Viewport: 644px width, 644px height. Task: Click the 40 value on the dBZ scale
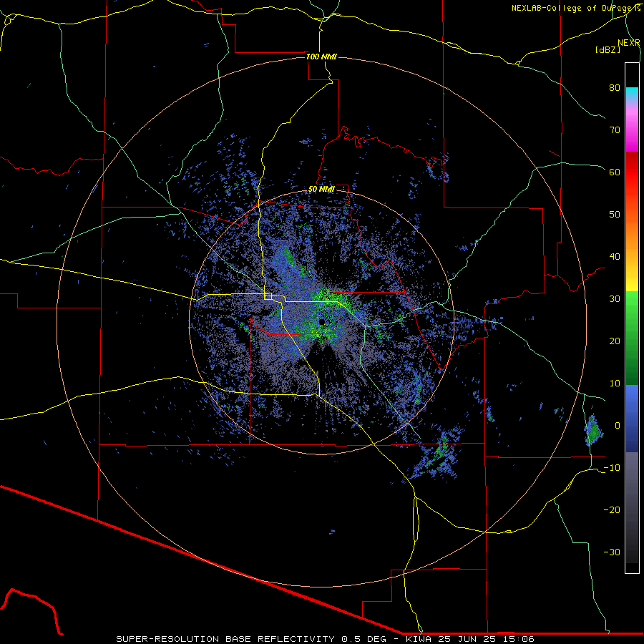(615, 257)
